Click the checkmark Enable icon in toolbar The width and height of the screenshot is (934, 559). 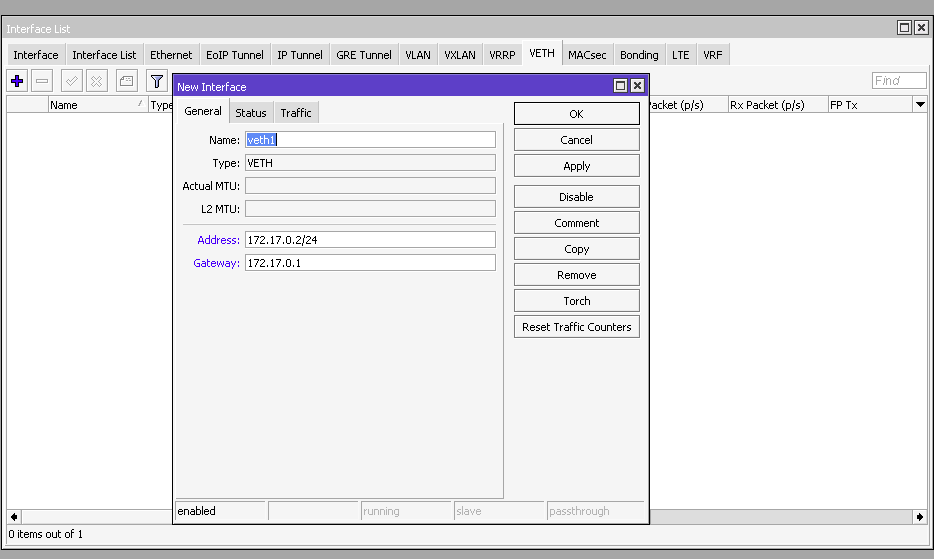click(72, 81)
